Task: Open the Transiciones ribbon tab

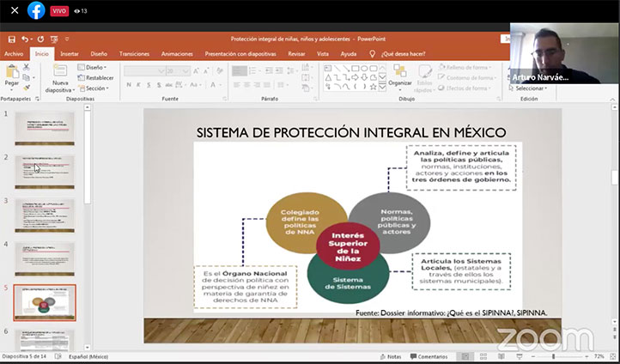Action: 134,53
